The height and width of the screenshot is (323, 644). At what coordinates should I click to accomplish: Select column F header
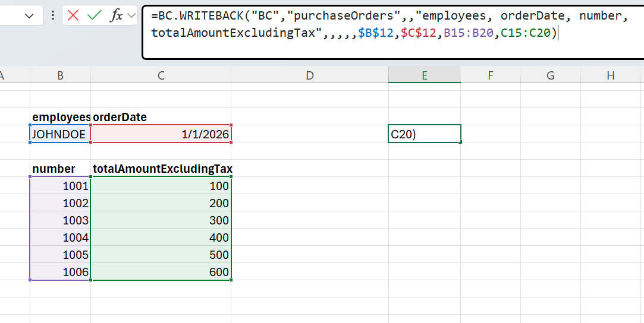coord(491,75)
